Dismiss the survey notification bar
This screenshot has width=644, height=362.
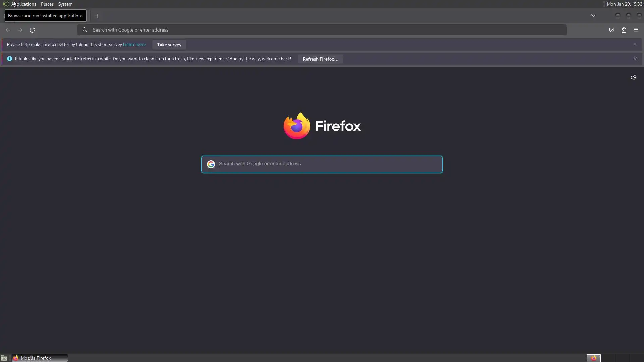click(x=635, y=44)
